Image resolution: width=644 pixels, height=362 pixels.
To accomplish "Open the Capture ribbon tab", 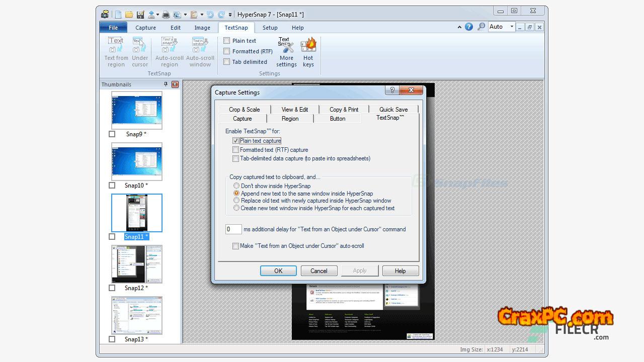I will pos(145,28).
